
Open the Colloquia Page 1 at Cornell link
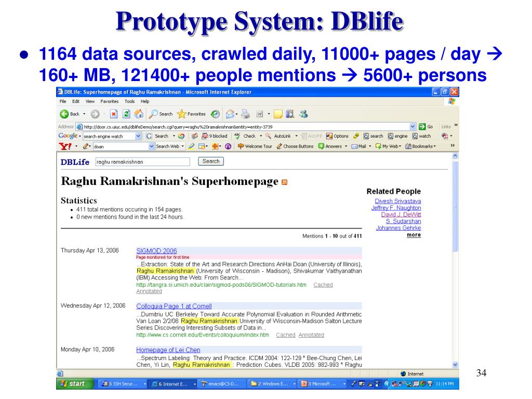174,306
